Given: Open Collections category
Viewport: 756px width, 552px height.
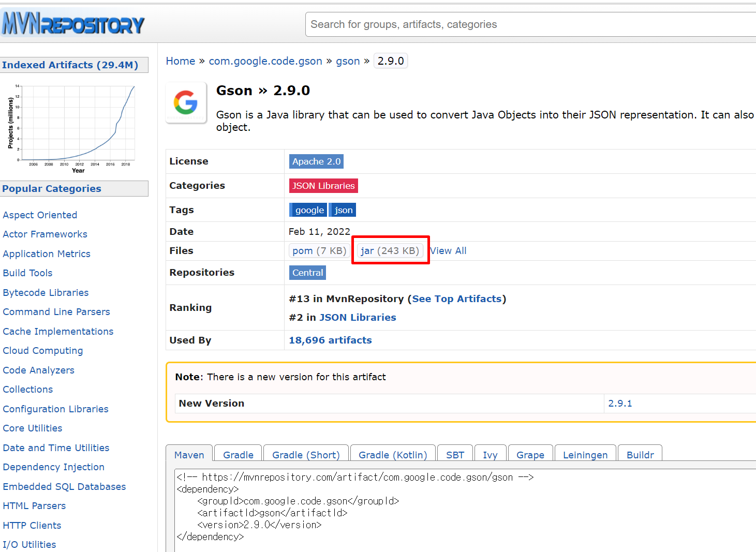Looking at the screenshot, I should [28, 390].
